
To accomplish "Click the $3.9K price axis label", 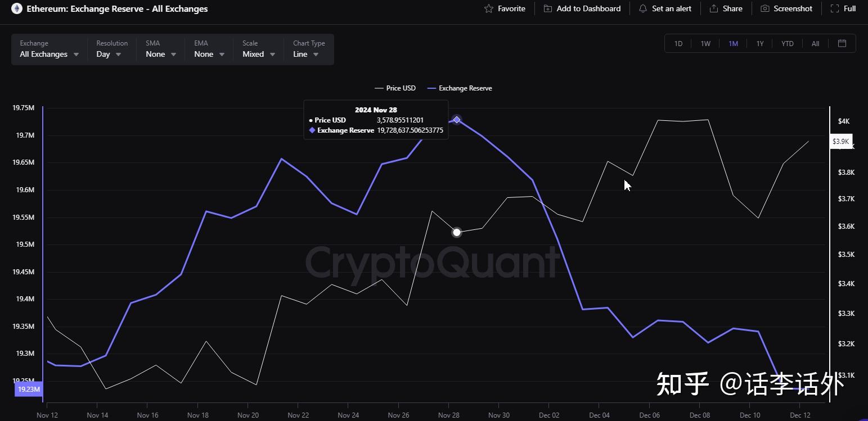I will coord(841,141).
